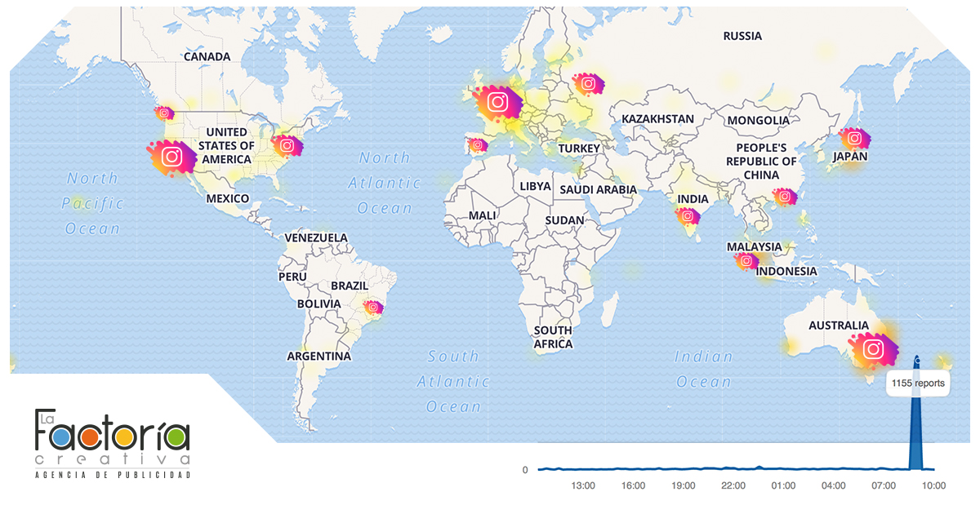Click the North Atlantic Ocean label
The width and height of the screenshot is (980, 514).
coord(385,183)
